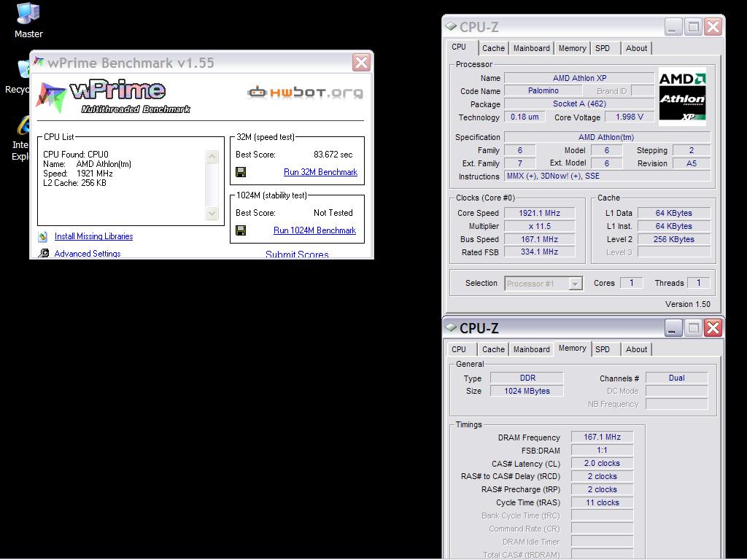Screen dimensions: 747x560
Task: Click Revision value A5
Action: click(x=692, y=163)
